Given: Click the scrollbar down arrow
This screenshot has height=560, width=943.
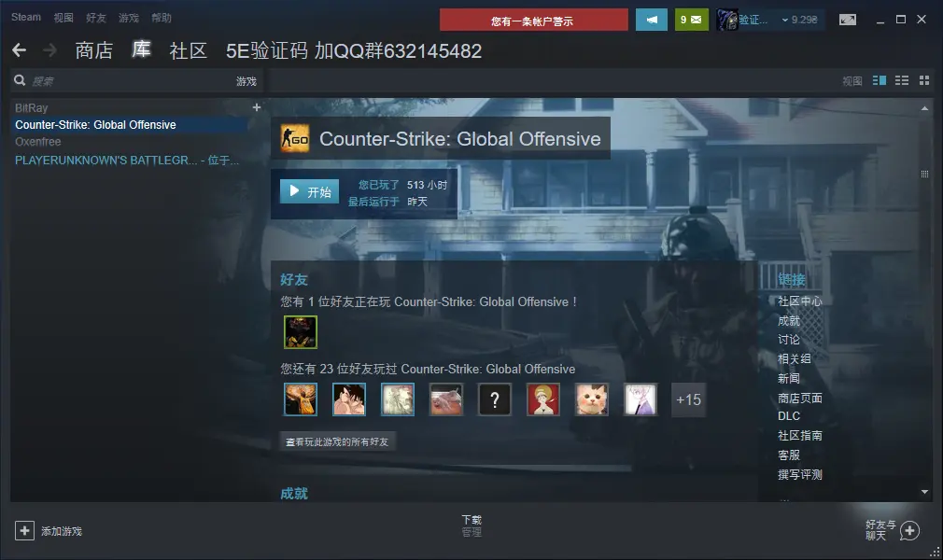Looking at the screenshot, I should coord(924,492).
